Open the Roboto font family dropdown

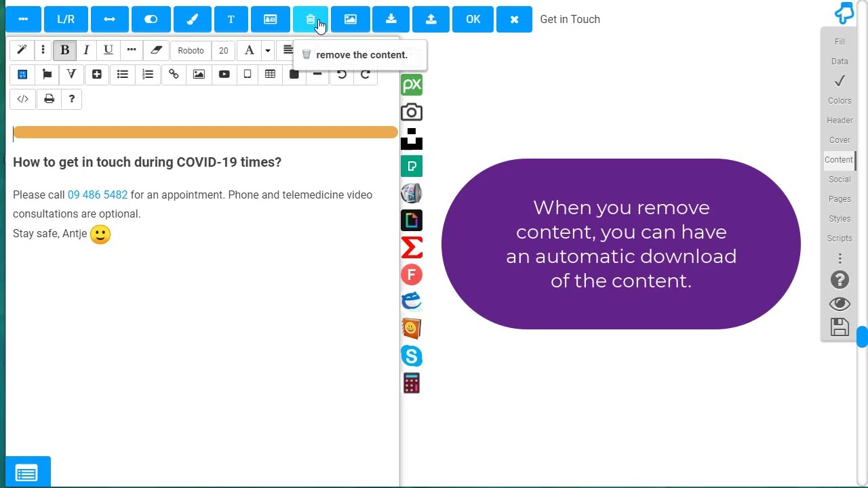[191, 50]
